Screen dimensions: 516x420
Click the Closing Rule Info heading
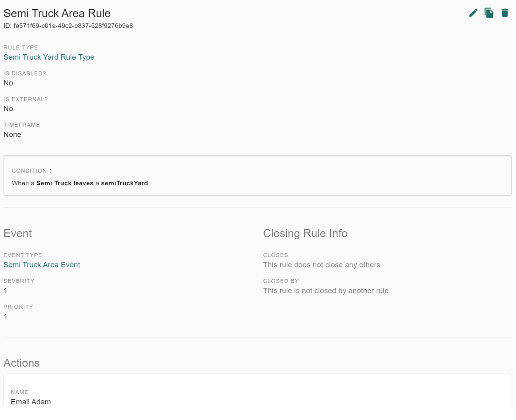[305, 233]
